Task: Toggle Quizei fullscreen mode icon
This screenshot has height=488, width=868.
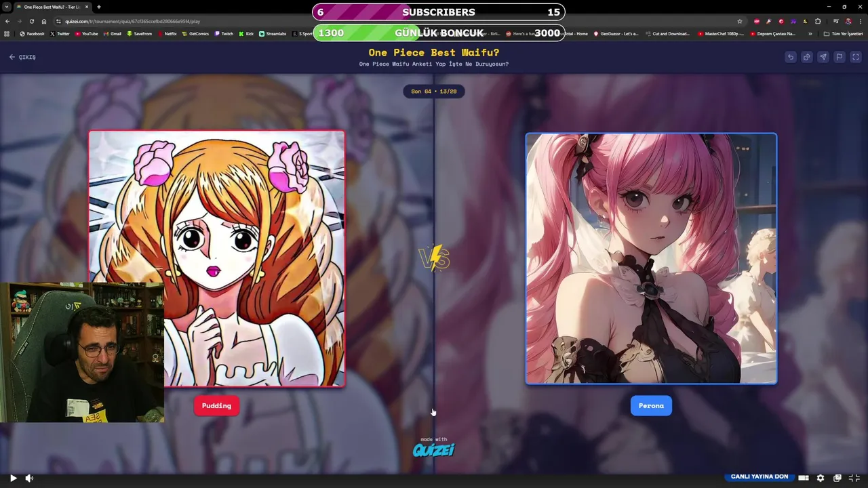Action: point(856,57)
